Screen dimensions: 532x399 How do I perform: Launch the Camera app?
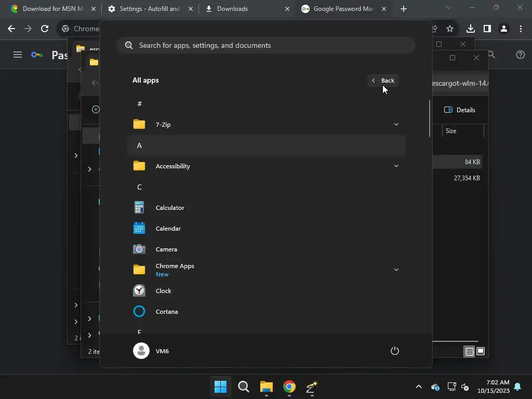coord(266,249)
